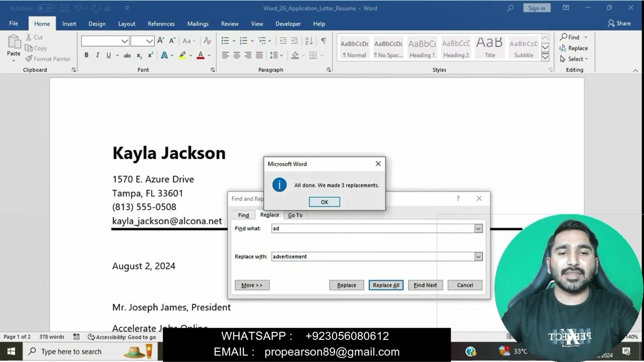This screenshot has height=362, width=644.
Task: Apply Superscript formatting
Action: [150, 55]
